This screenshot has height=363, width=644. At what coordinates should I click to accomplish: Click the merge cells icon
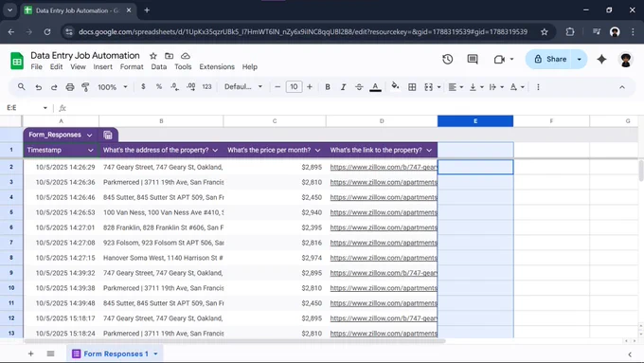428,87
